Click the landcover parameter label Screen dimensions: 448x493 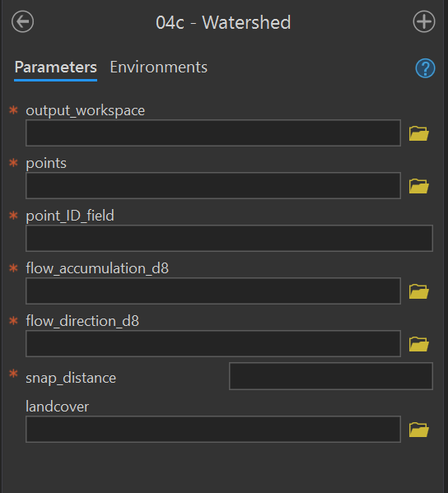point(58,407)
